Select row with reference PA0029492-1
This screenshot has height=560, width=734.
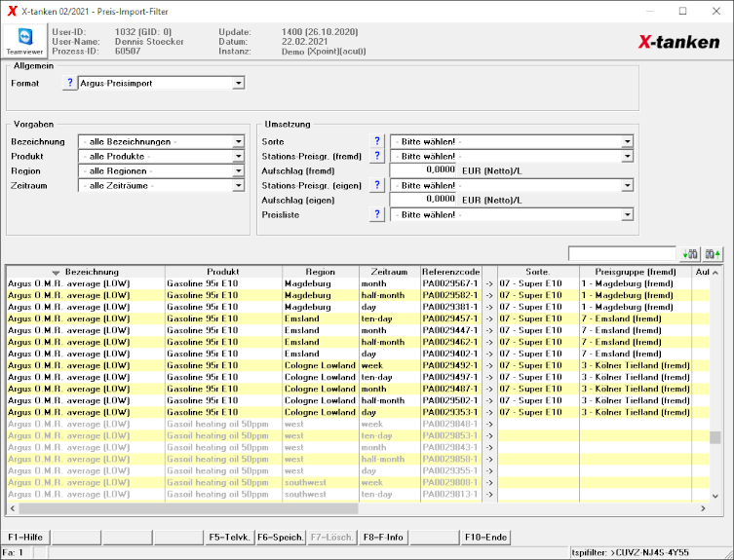point(358,365)
